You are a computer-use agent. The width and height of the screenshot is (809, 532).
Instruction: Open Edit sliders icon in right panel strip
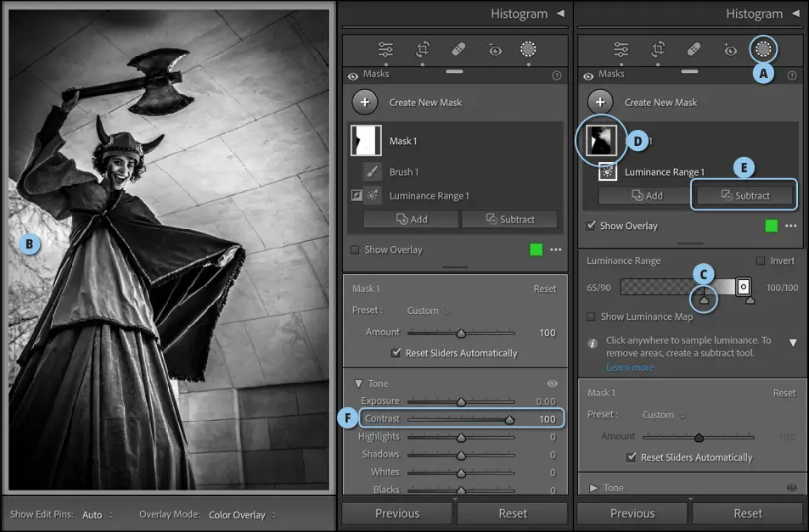click(621, 49)
